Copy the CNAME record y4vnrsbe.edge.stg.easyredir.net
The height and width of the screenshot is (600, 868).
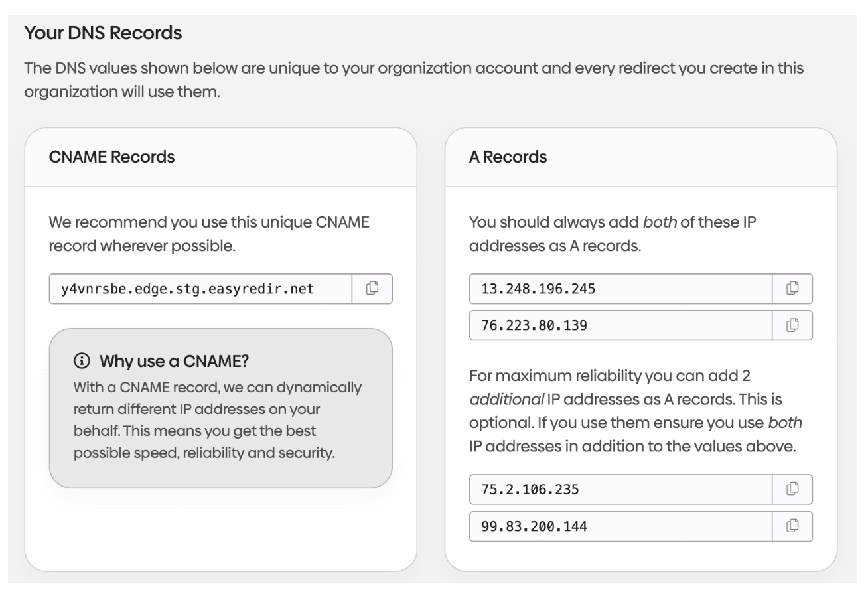tap(372, 289)
